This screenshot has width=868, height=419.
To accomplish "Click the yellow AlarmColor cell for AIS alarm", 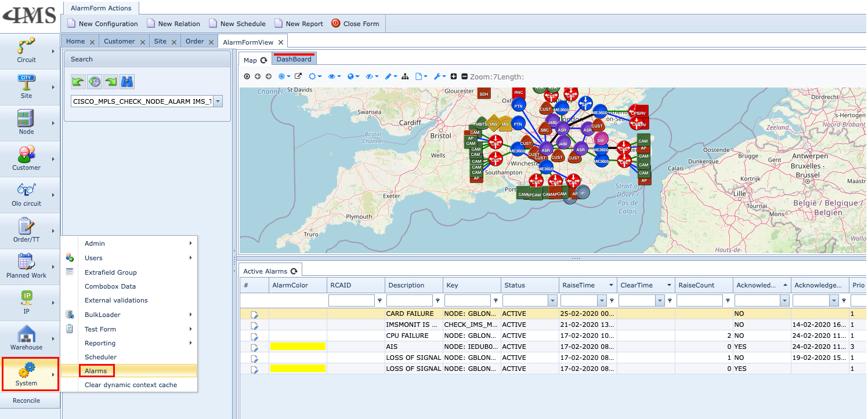I will [298, 347].
